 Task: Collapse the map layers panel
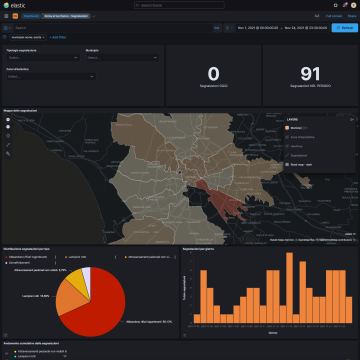click(x=352, y=119)
